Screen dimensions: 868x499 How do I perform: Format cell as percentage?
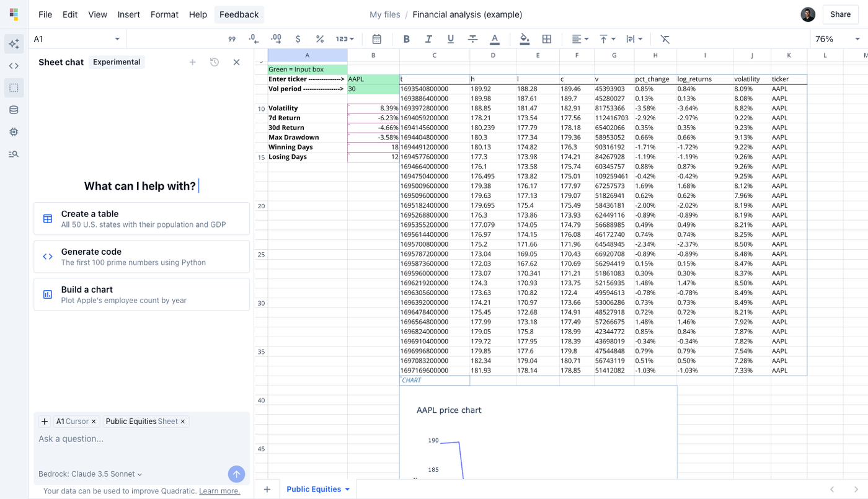tap(320, 39)
